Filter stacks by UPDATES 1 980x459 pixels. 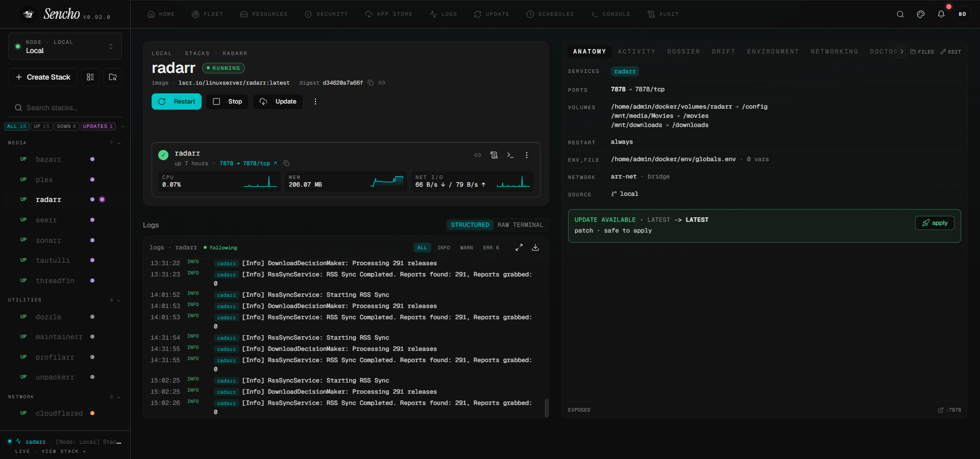click(x=98, y=126)
